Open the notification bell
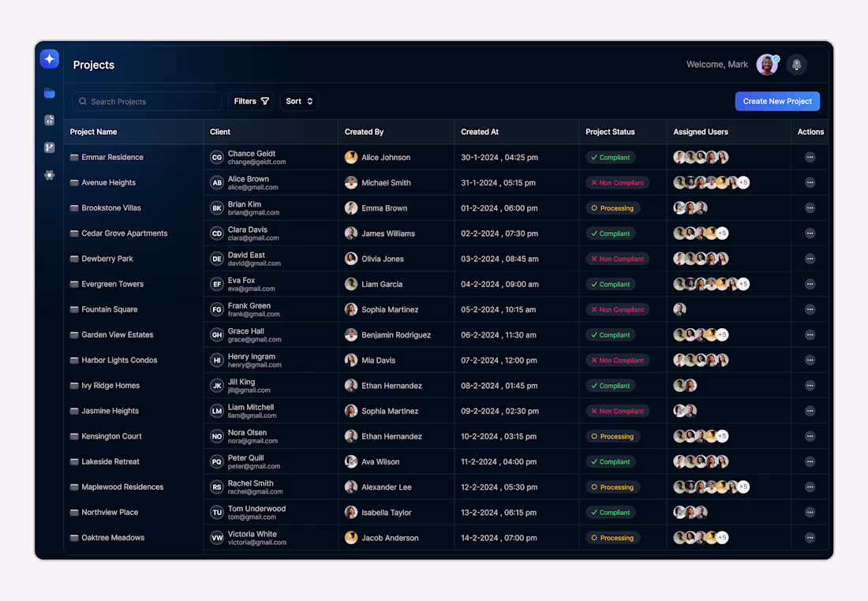868x601 pixels. [796, 64]
